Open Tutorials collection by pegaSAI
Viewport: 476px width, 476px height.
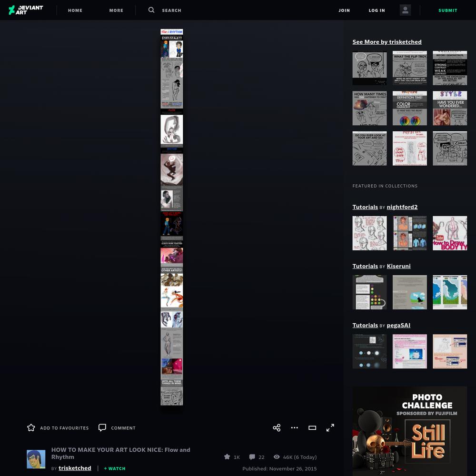365,326
